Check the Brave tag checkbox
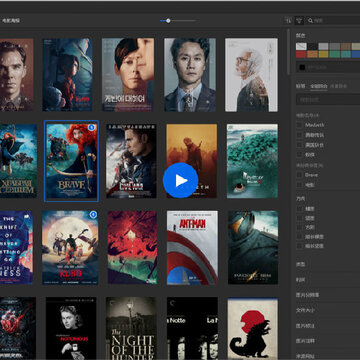Screen dimensions: 360x360 pyautogui.click(x=300, y=175)
